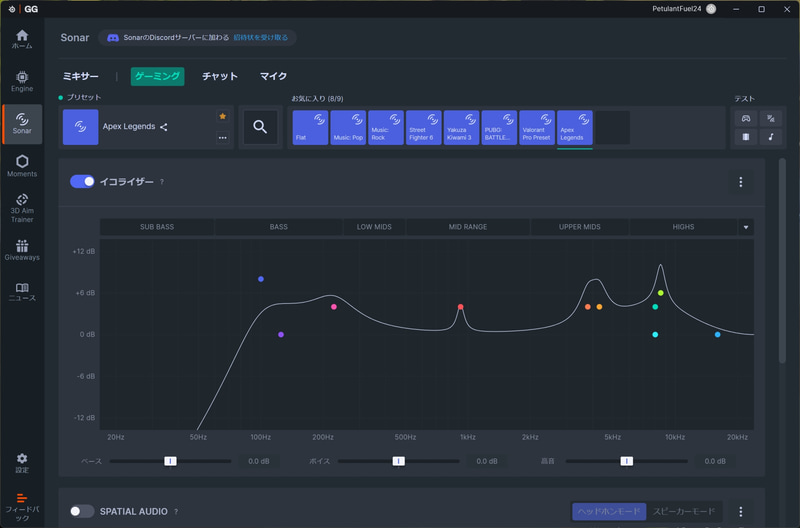The width and height of the screenshot is (800, 528).
Task: Click the Discord logo icon
Action: [x=113, y=38]
